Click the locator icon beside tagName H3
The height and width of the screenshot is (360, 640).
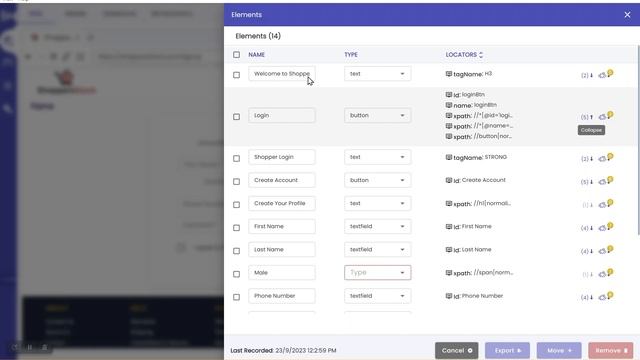coord(449,74)
